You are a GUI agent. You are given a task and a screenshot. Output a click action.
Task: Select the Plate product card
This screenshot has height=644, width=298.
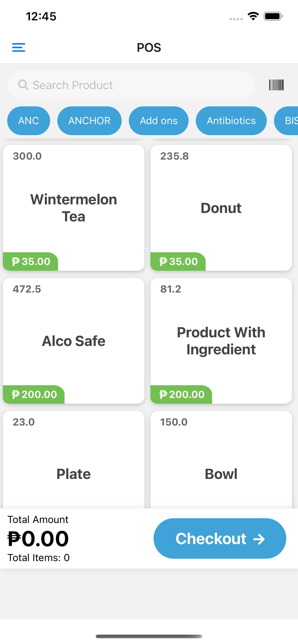(x=74, y=460)
